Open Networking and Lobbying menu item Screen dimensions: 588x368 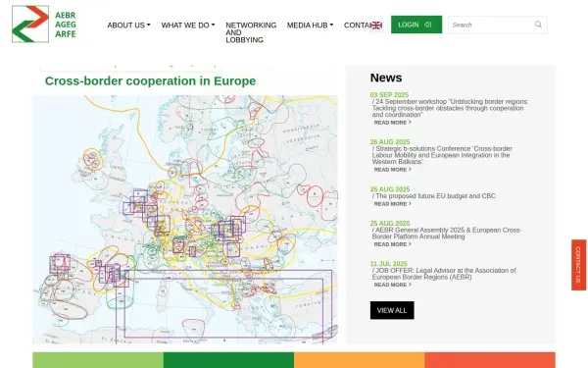pyautogui.click(x=251, y=32)
